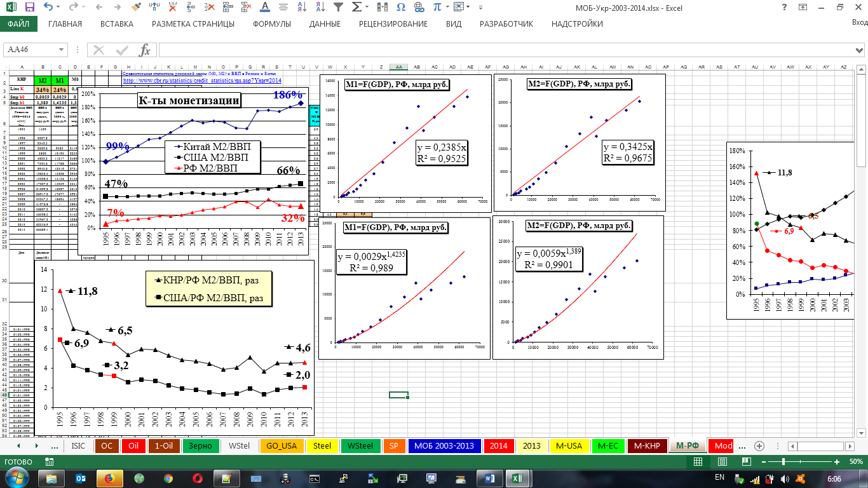Viewport: 868px width, 488px height.
Task: Add a new sheet with plus button
Action: pos(759,446)
